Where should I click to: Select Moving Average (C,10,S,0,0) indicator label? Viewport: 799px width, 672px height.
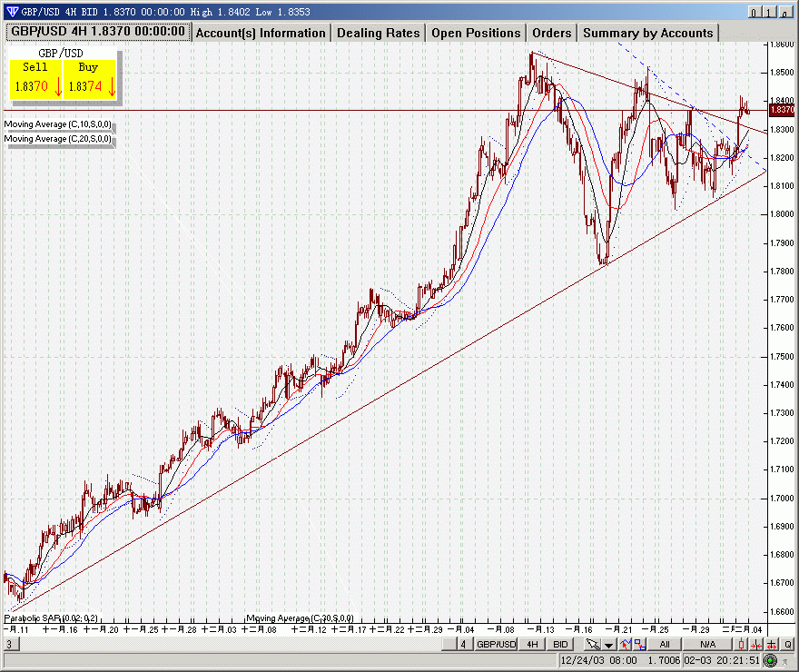(58, 124)
